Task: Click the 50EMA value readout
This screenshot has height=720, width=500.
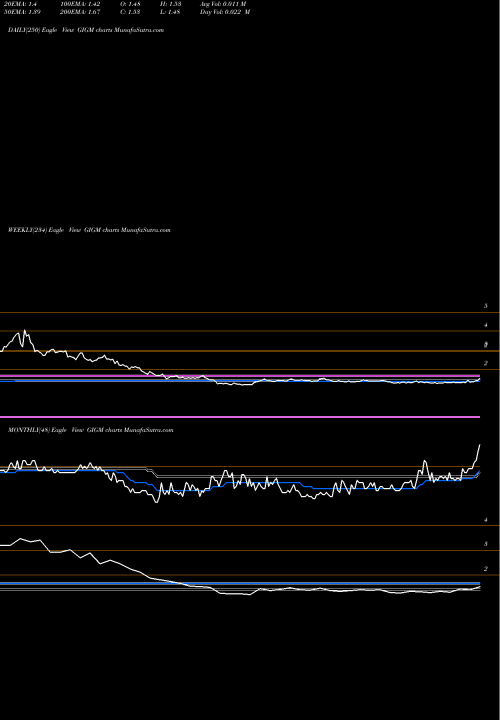Action: coord(24,12)
